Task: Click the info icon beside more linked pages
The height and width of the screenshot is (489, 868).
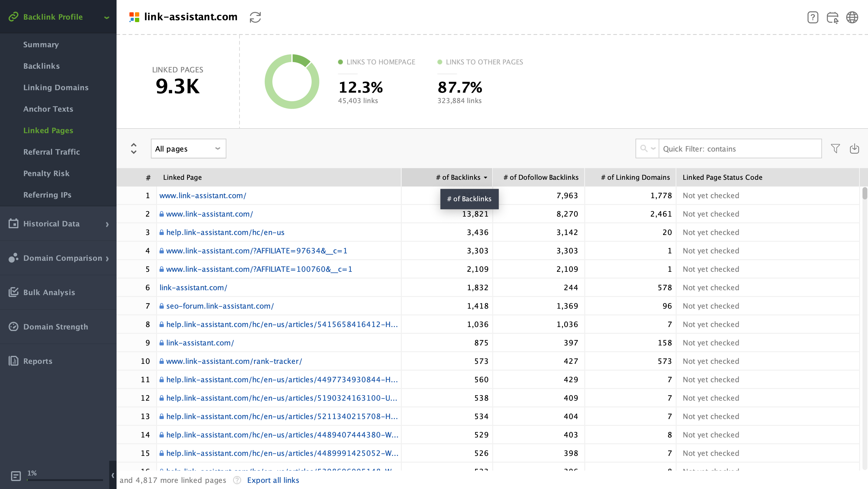Action: coord(237,480)
